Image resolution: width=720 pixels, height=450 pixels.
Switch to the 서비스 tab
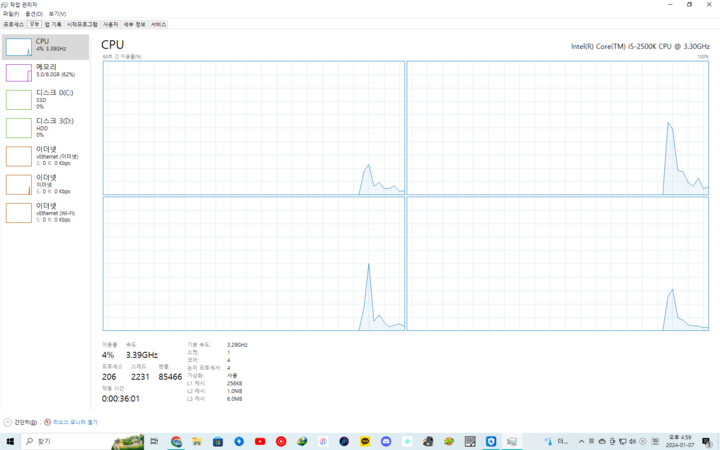tap(158, 24)
